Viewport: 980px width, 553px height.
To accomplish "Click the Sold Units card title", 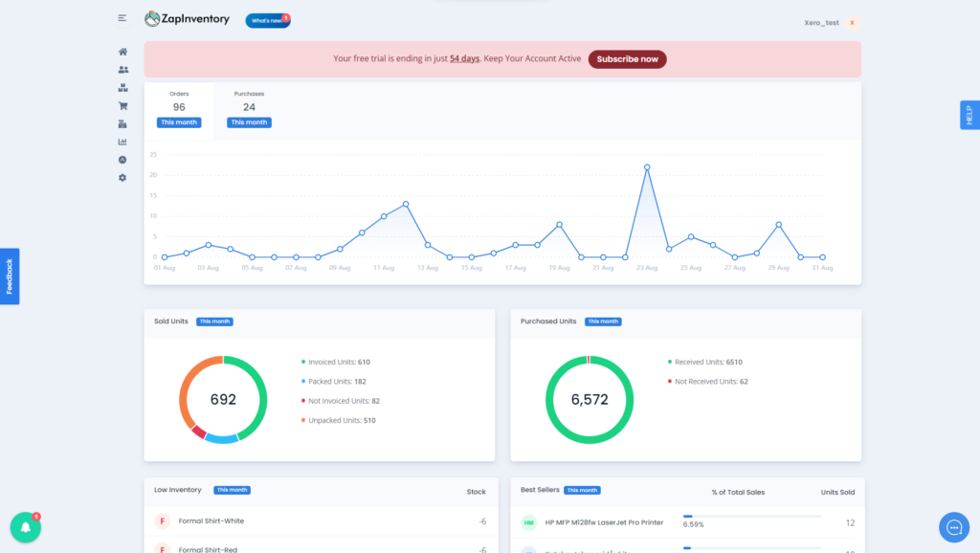I will tap(171, 321).
